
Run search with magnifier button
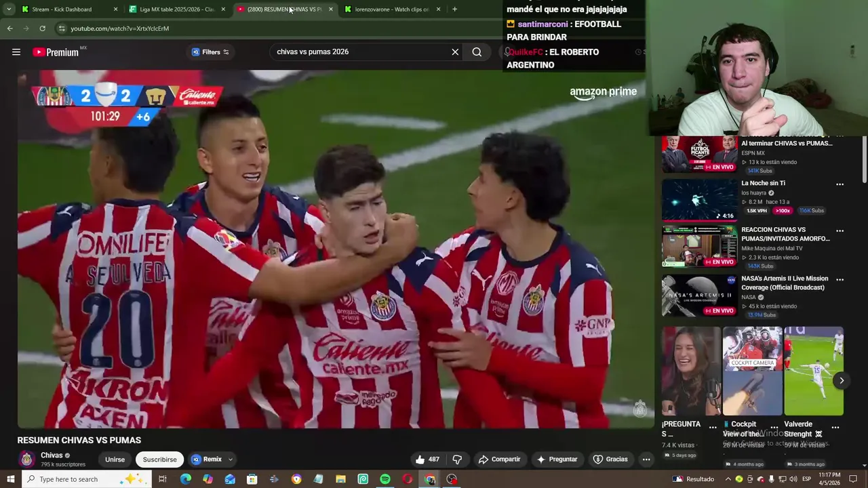coord(477,52)
